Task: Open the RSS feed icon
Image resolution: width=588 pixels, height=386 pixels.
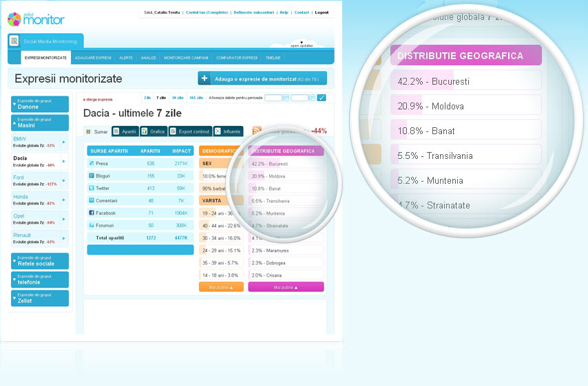Action: [257, 131]
